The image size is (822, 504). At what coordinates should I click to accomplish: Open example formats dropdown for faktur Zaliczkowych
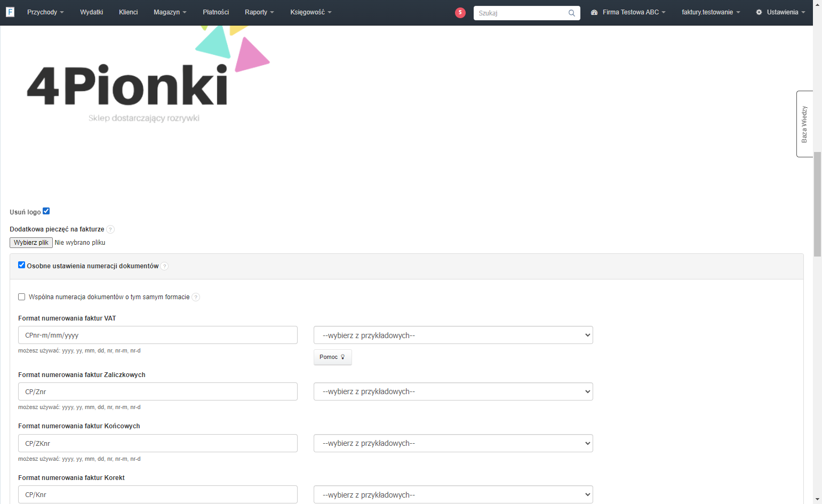(x=453, y=391)
